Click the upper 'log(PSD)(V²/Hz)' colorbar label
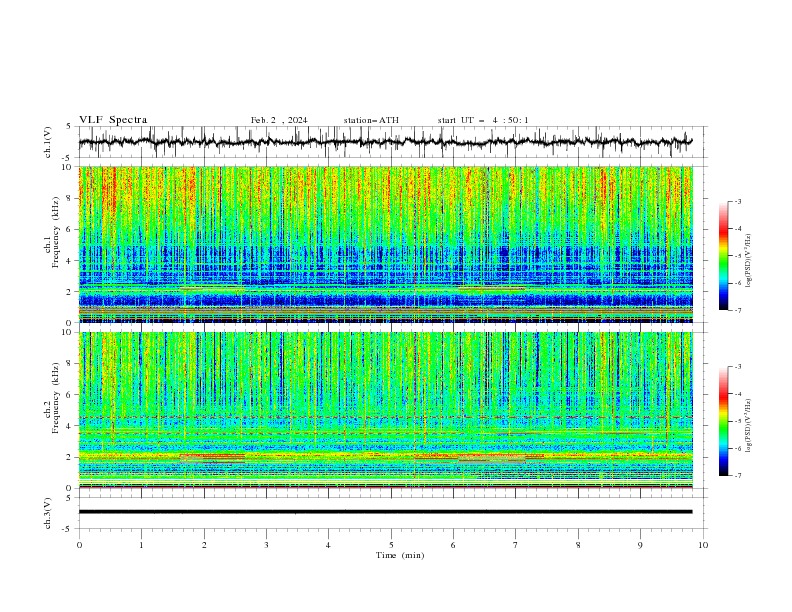 pyautogui.click(x=748, y=260)
